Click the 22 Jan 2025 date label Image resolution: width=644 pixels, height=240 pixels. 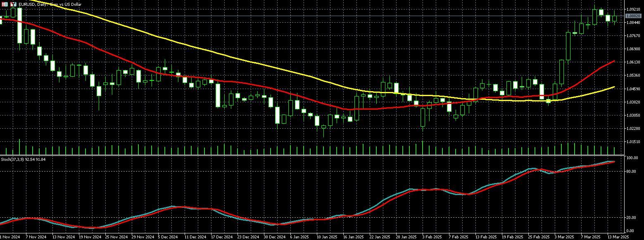(x=380, y=237)
